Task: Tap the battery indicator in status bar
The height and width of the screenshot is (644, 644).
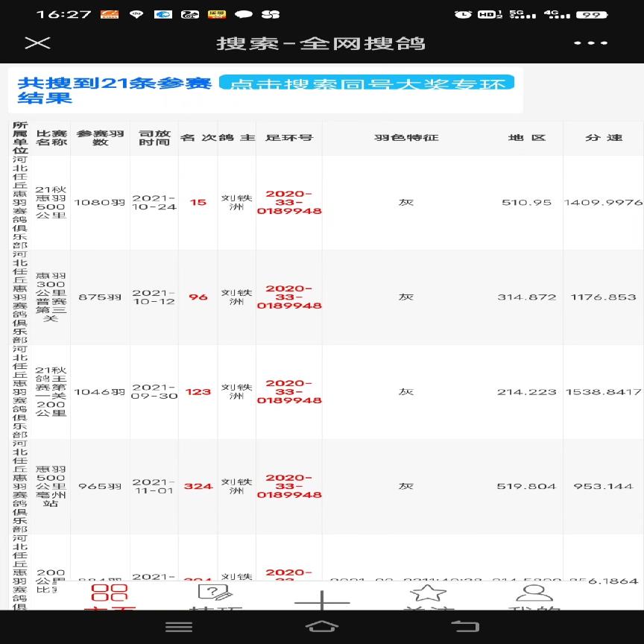Action: (592, 15)
